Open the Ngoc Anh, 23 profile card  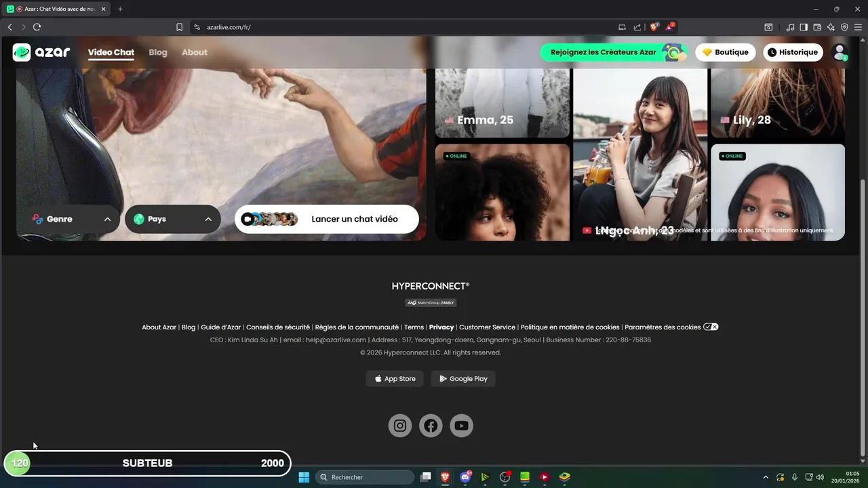(640, 154)
